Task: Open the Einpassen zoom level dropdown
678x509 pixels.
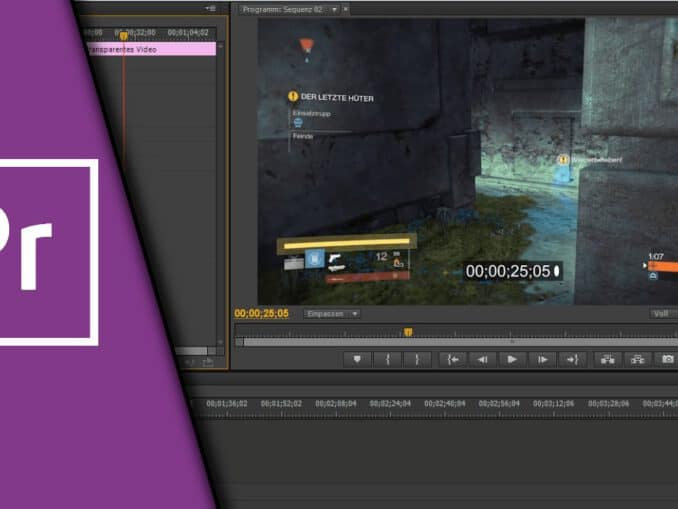Action: [332, 313]
